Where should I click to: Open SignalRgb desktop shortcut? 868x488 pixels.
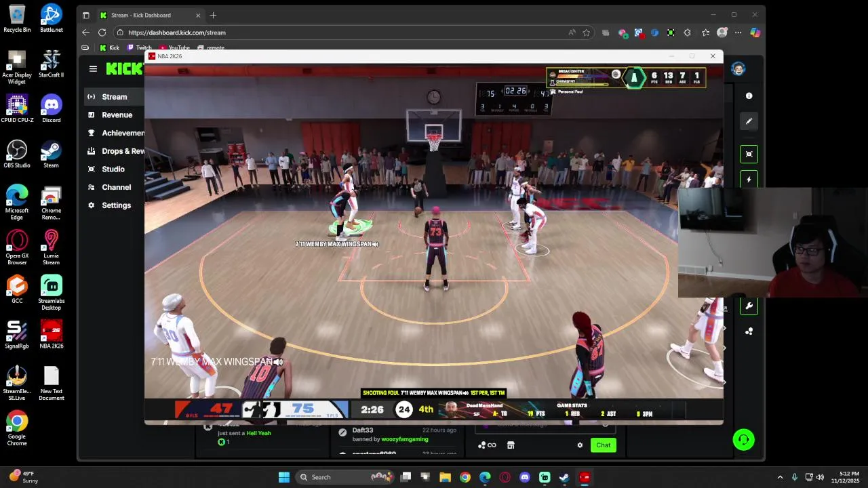[x=17, y=335]
